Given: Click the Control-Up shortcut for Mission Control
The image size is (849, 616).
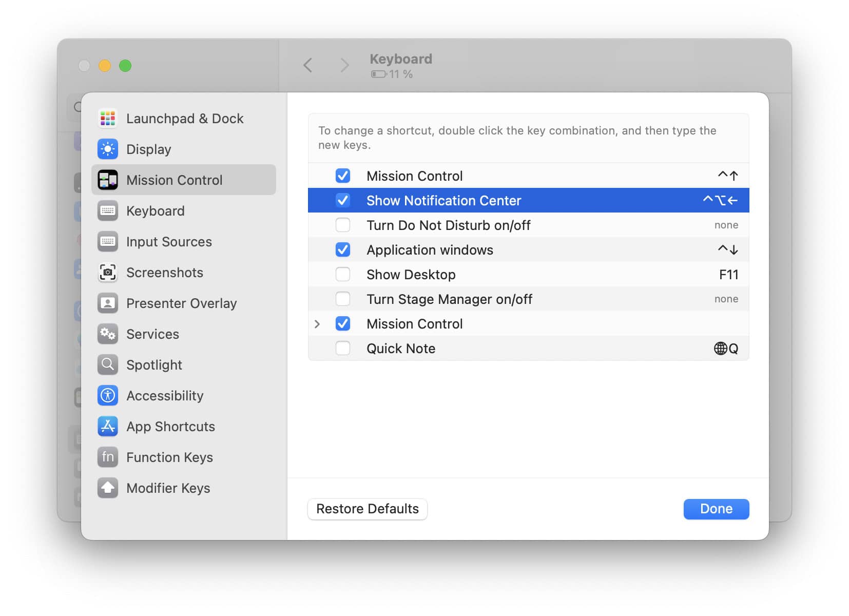Looking at the screenshot, I should point(728,176).
